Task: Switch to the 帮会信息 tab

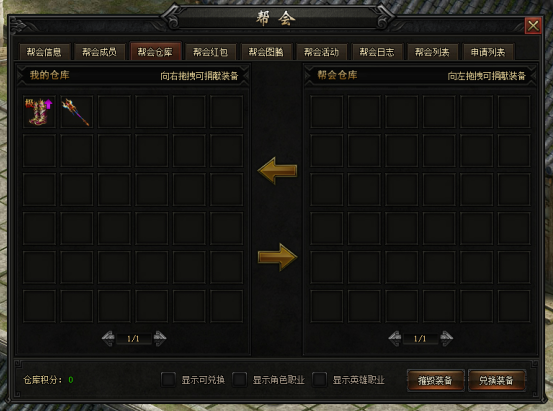Action: (44, 52)
